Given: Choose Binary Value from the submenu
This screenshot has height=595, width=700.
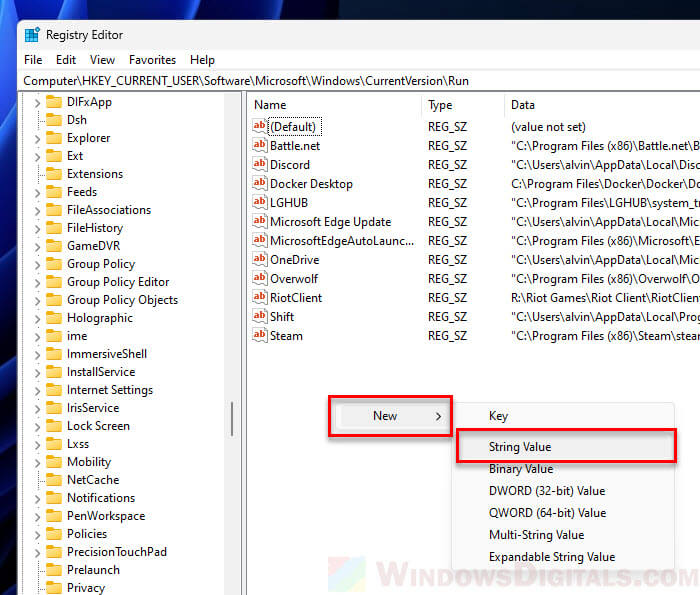Looking at the screenshot, I should click(563, 469).
